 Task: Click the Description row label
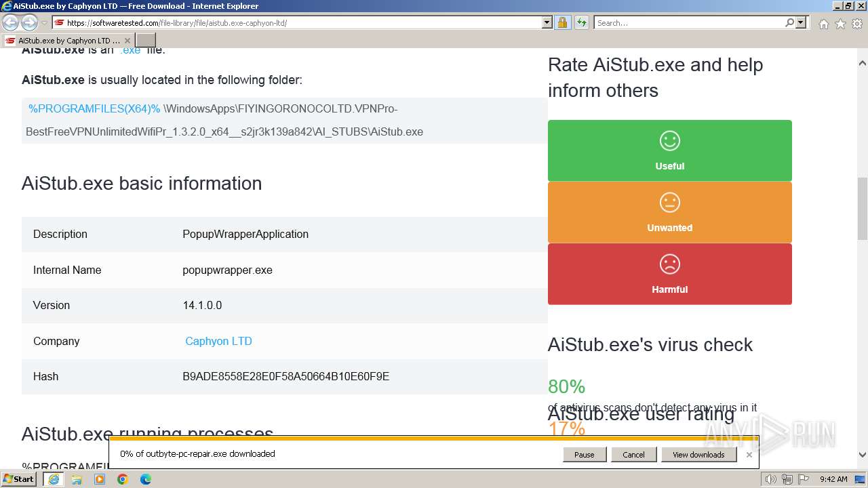tap(60, 234)
